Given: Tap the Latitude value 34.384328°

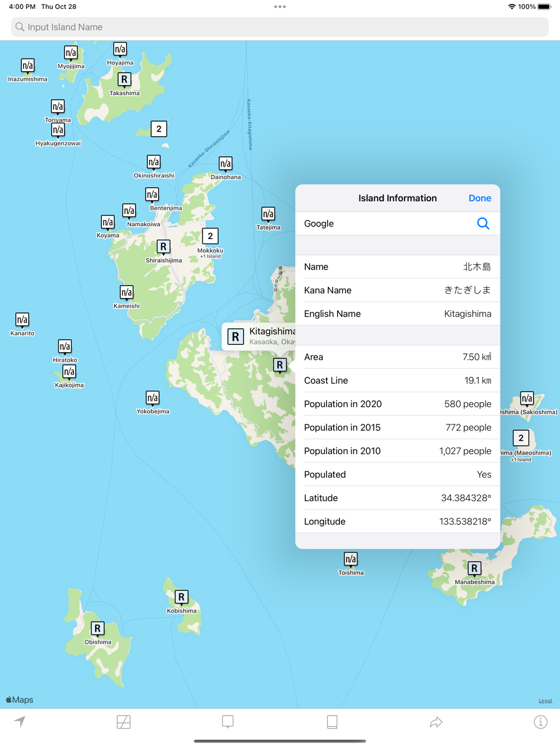Looking at the screenshot, I should tap(466, 498).
